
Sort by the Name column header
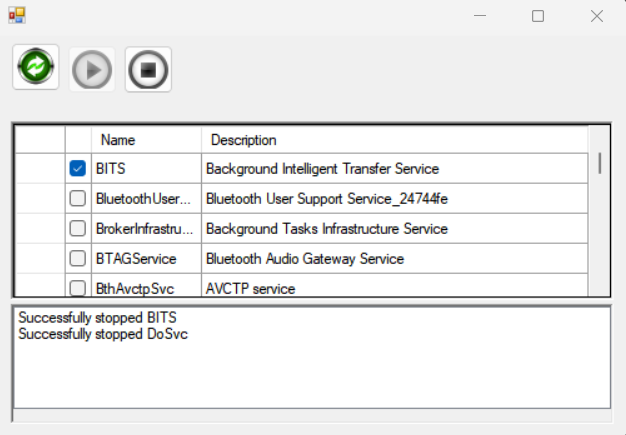click(x=145, y=140)
